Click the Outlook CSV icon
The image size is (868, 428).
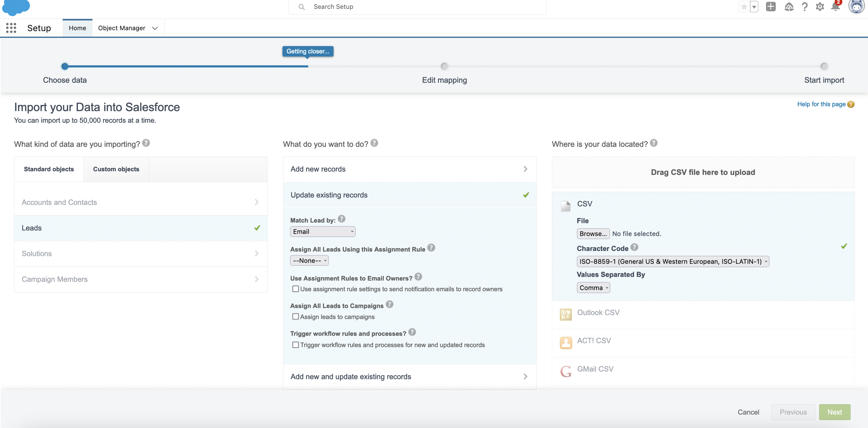[566, 314]
